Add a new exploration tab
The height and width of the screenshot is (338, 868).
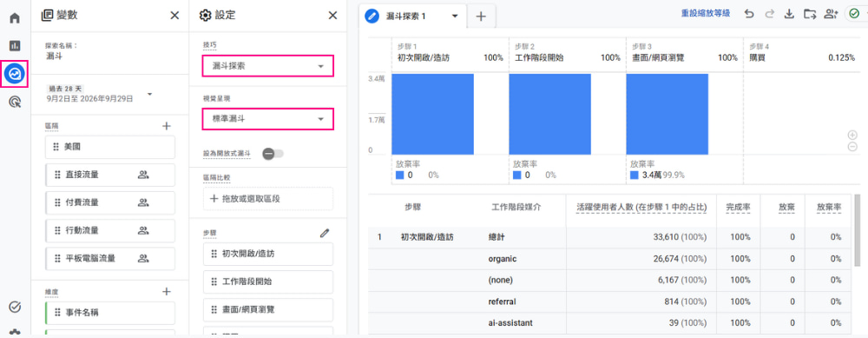[481, 17]
